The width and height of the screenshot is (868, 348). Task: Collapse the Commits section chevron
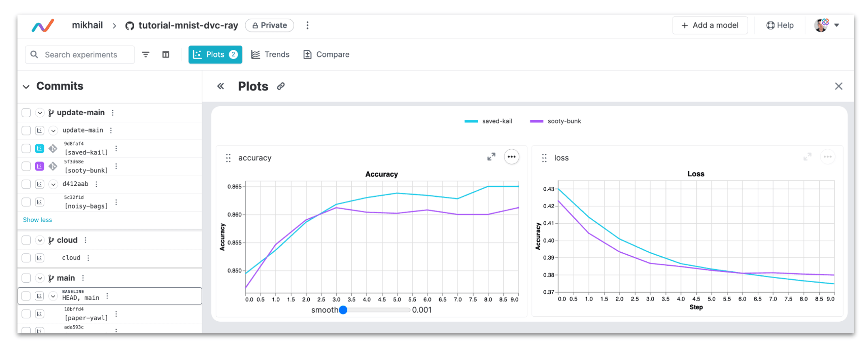tap(26, 86)
